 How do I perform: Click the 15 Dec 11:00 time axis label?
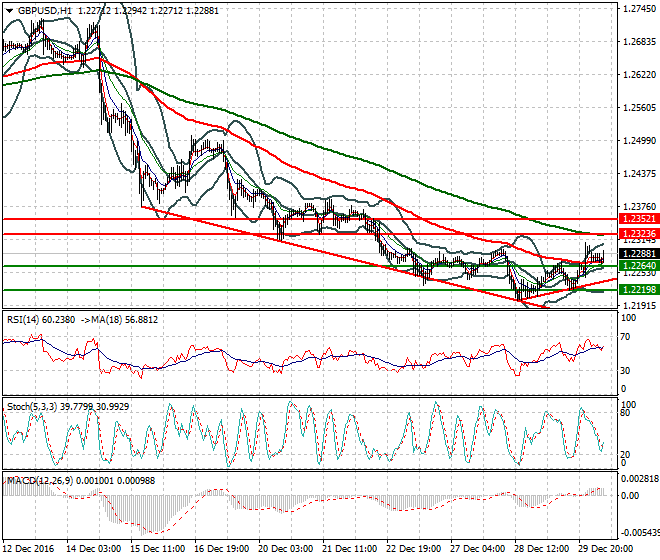tap(157, 549)
